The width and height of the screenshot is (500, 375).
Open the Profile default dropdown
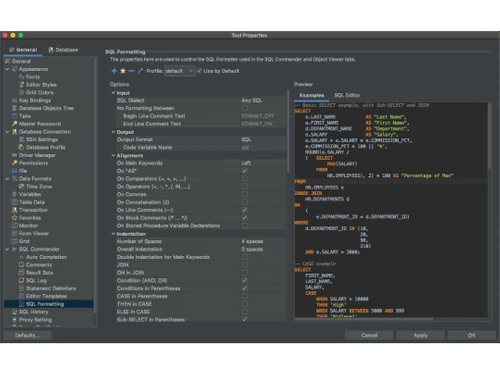[x=179, y=71]
